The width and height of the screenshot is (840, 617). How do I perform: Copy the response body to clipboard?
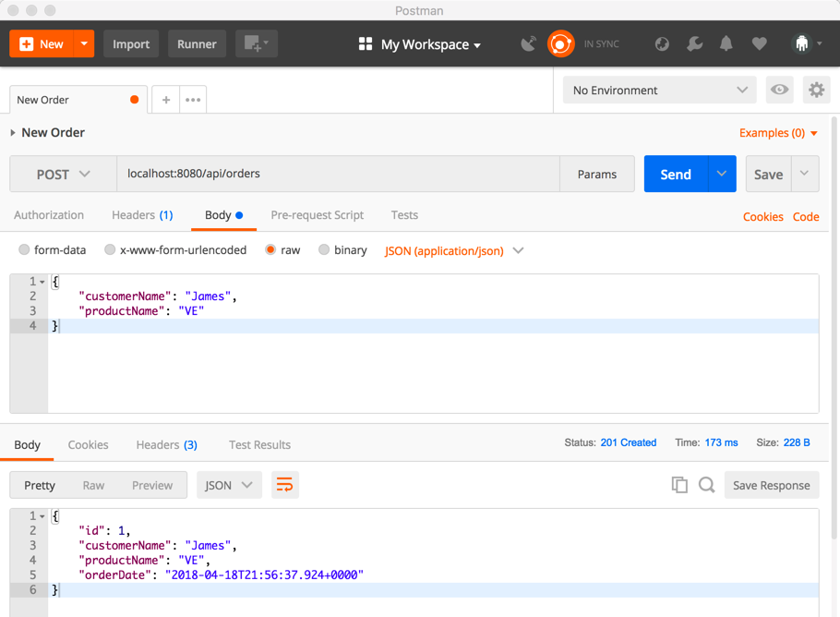[679, 485]
